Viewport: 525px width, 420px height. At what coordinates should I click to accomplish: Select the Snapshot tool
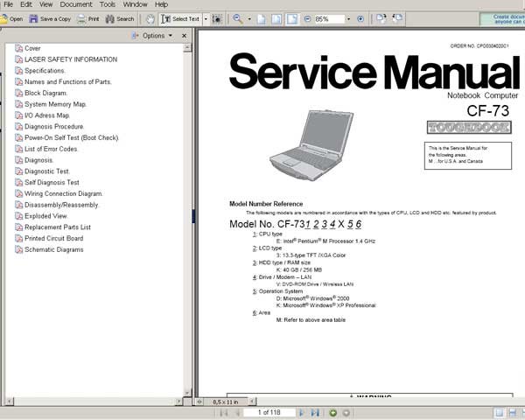pyautogui.click(x=217, y=19)
